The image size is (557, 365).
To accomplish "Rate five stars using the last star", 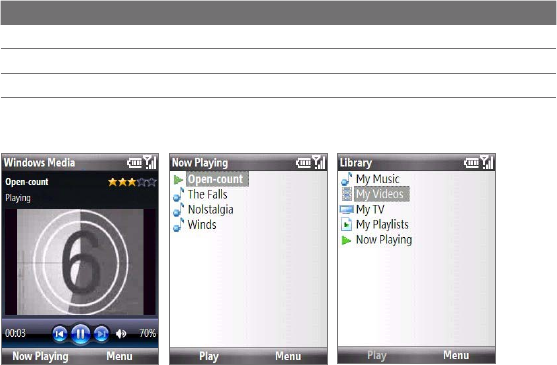I will tap(152, 182).
